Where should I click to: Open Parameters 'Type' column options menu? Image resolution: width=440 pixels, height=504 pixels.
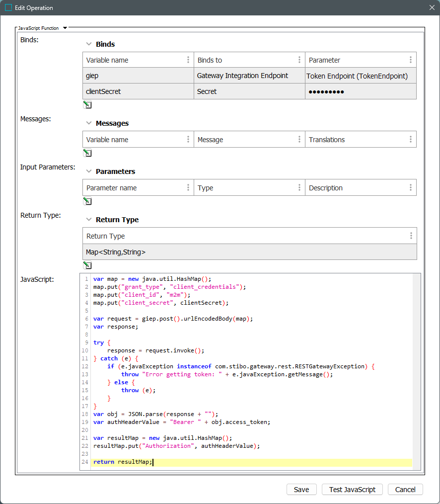click(299, 188)
